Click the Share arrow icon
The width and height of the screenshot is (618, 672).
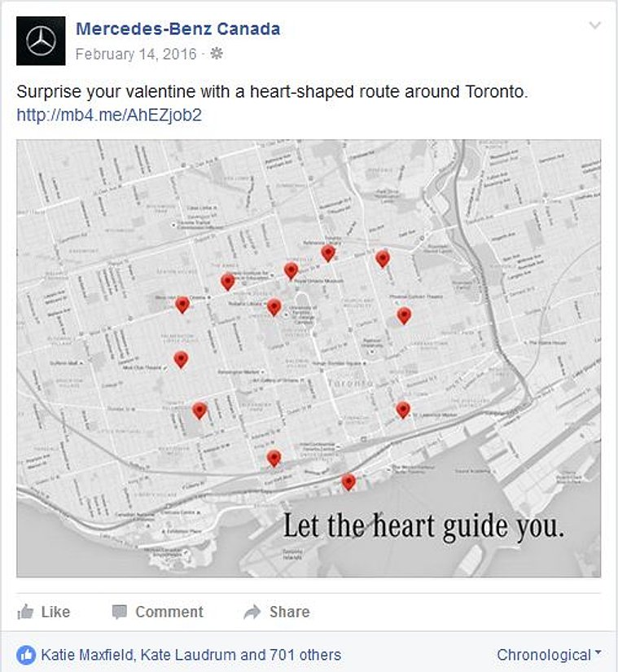252,612
